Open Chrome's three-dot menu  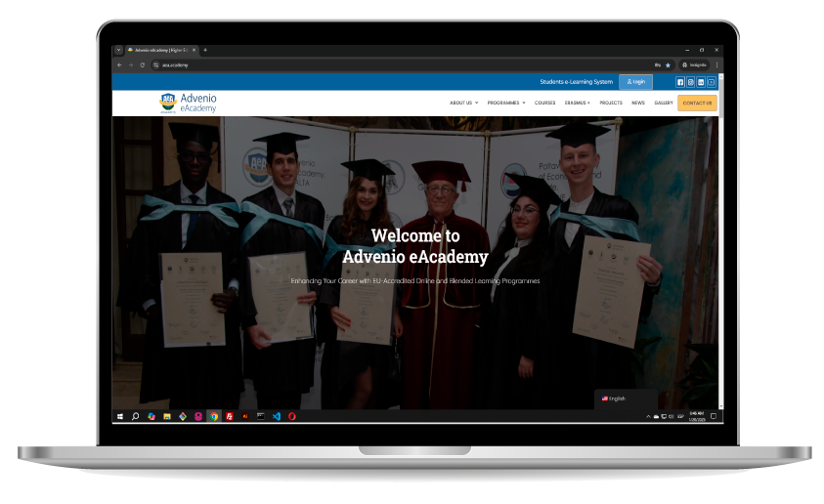pos(716,65)
